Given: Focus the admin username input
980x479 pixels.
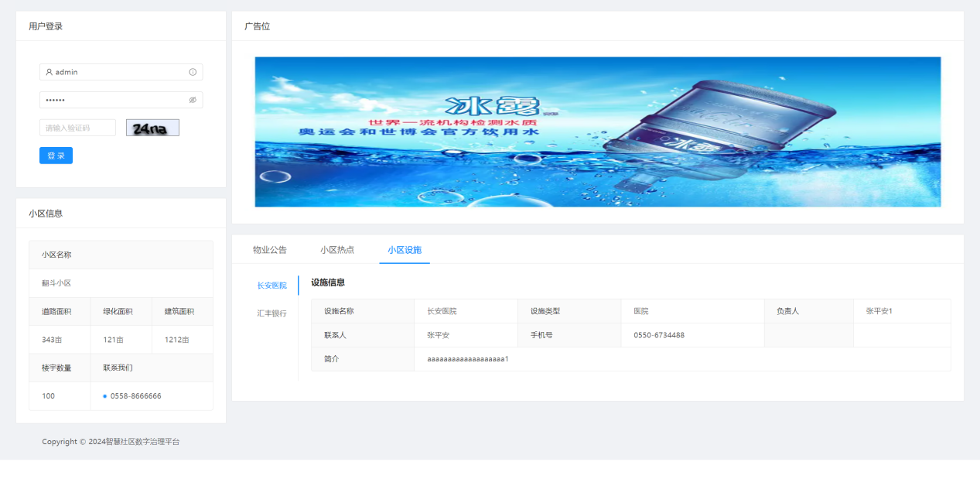Looking at the screenshot, I should 121,72.
